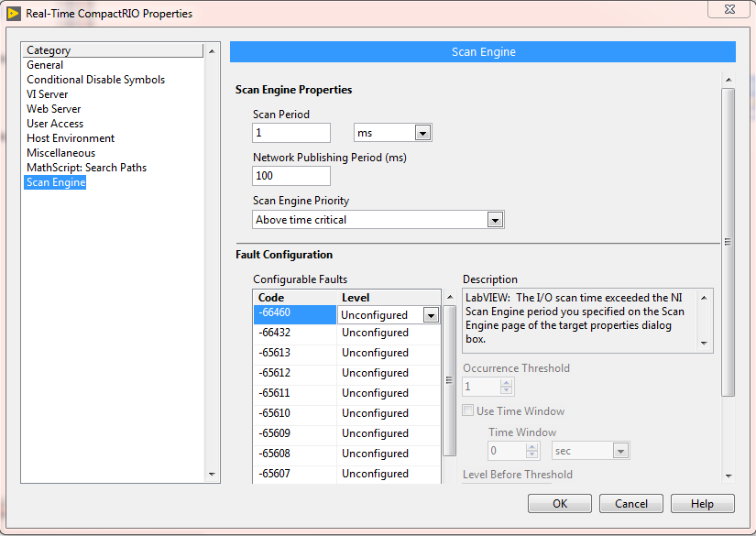Click scroll up arrow of Category list
The image size is (756, 536).
(212, 51)
